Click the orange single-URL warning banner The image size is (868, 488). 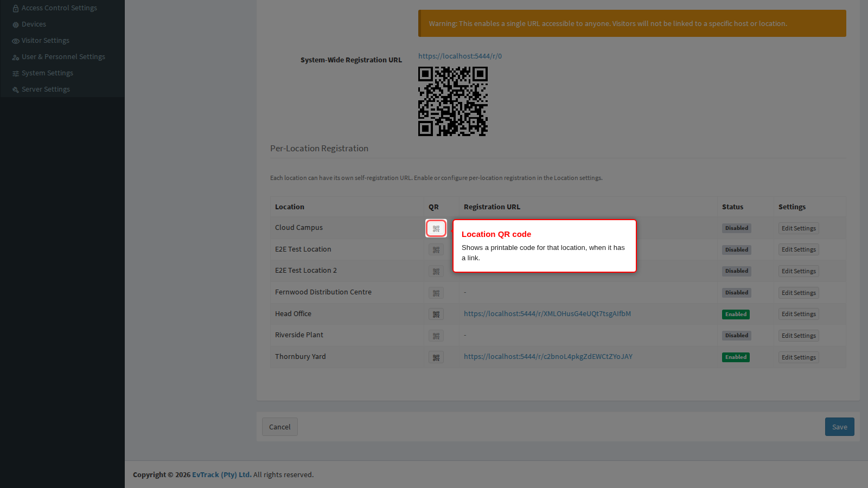click(x=632, y=23)
